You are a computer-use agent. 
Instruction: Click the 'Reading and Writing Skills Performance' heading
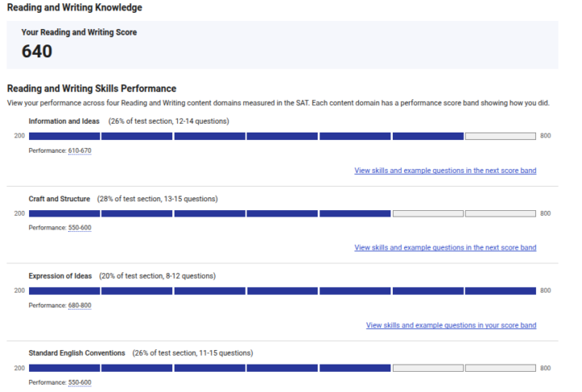coord(91,88)
